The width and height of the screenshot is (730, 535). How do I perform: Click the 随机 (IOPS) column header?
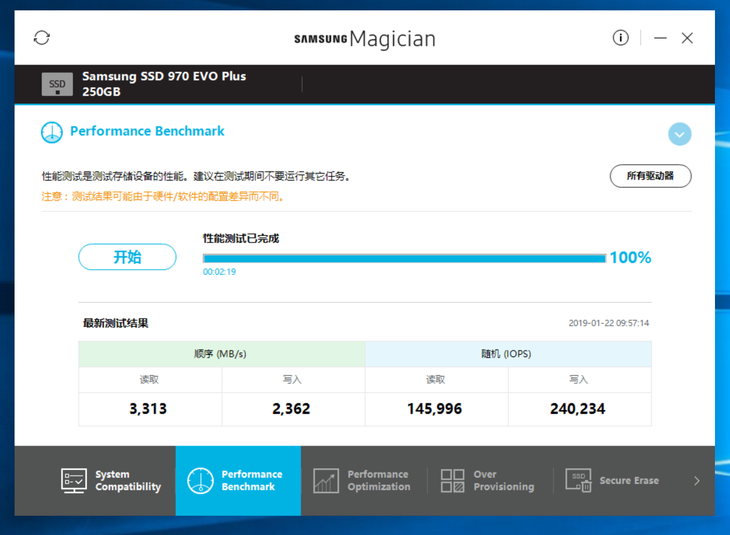(x=508, y=354)
